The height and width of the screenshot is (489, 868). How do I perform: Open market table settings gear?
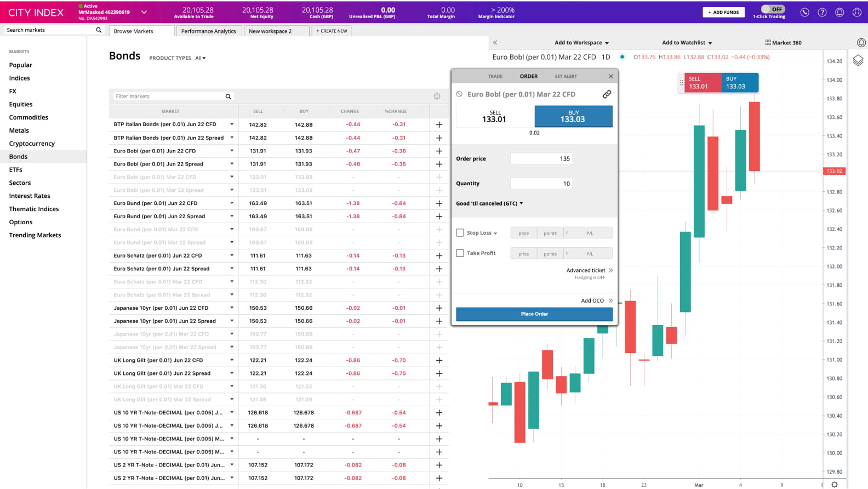coord(437,96)
